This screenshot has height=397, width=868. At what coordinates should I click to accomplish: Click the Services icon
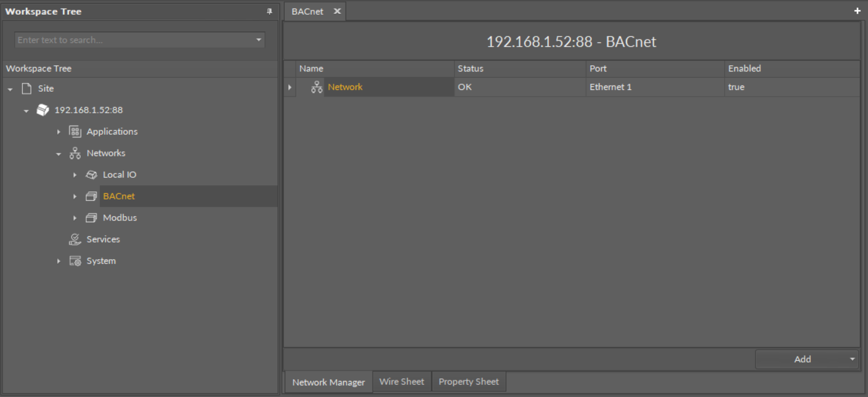pos(74,239)
